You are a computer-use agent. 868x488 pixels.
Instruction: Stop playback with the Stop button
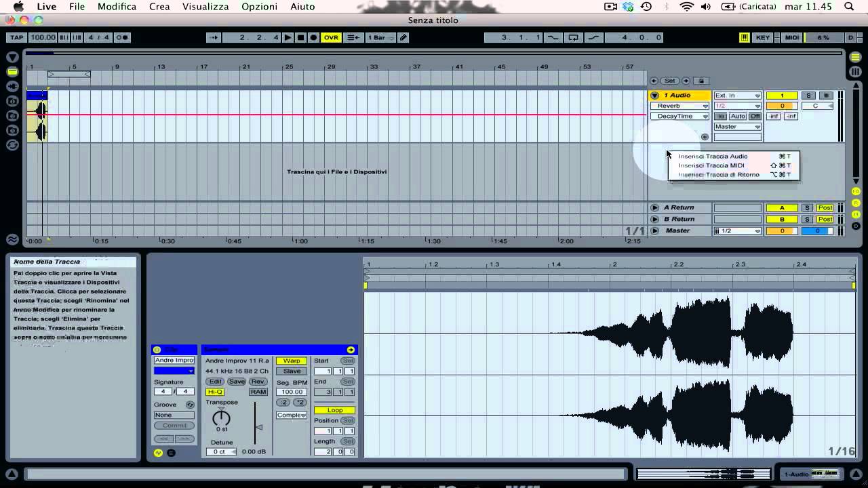(301, 37)
